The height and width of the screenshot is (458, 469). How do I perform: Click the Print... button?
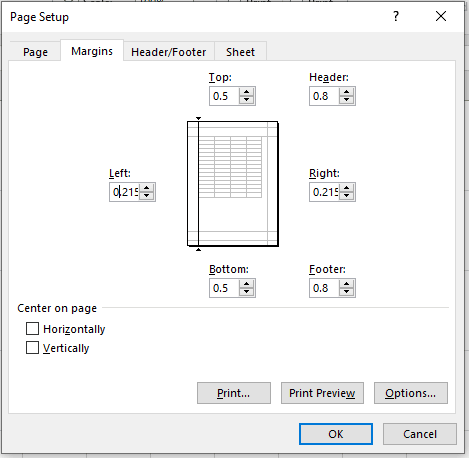click(x=234, y=393)
